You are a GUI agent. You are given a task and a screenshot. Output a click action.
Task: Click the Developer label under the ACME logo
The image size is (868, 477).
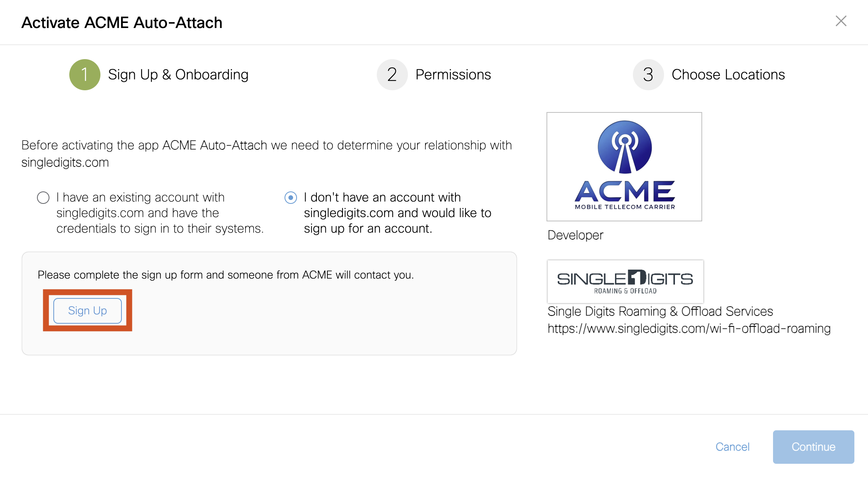[575, 235]
